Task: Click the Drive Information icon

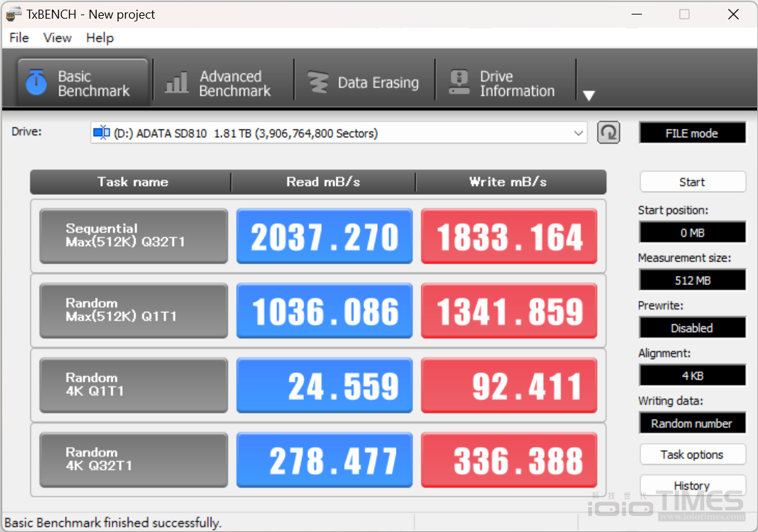Action: click(459, 83)
